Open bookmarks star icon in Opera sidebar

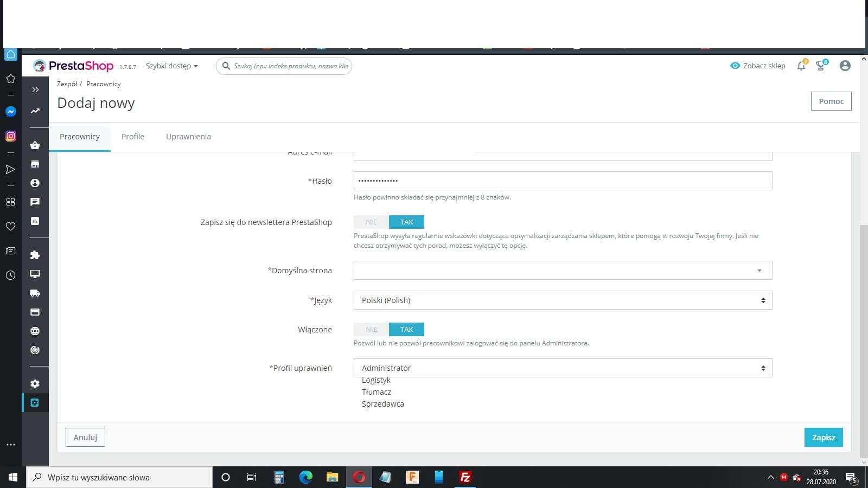10,79
